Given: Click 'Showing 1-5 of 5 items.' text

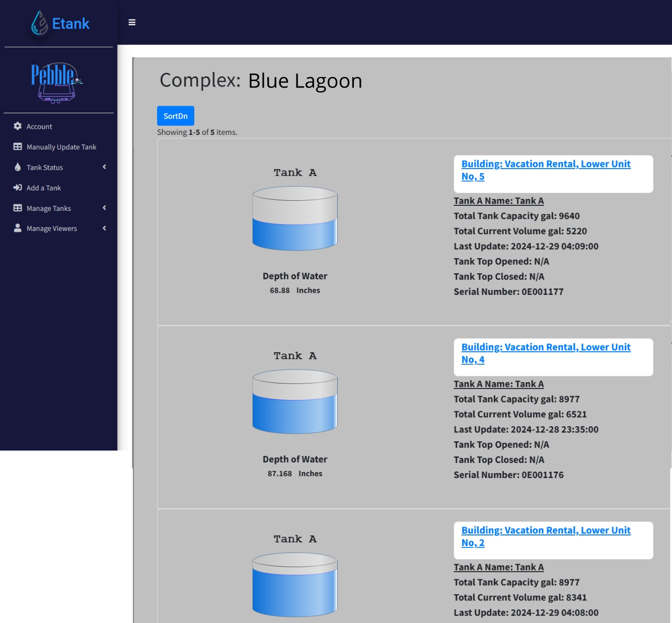Looking at the screenshot, I should 197,132.
